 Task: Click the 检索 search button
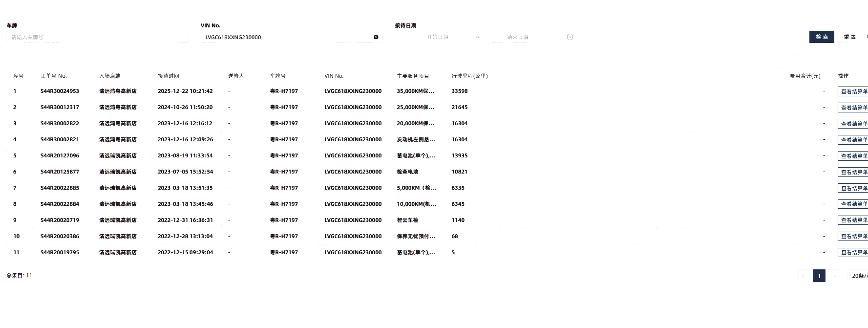pyautogui.click(x=821, y=37)
